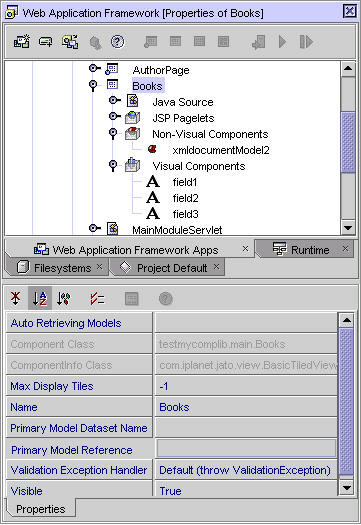This screenshot has height=525, width=361.
Task: Click the Primary Model Dataset Name property
Action: 79,428
